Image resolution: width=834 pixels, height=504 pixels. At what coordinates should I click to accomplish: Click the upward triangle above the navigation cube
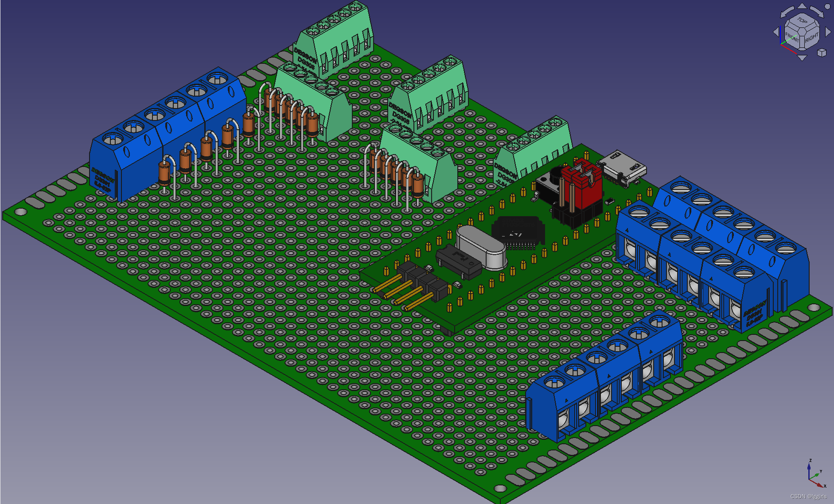tap(802, 6)
